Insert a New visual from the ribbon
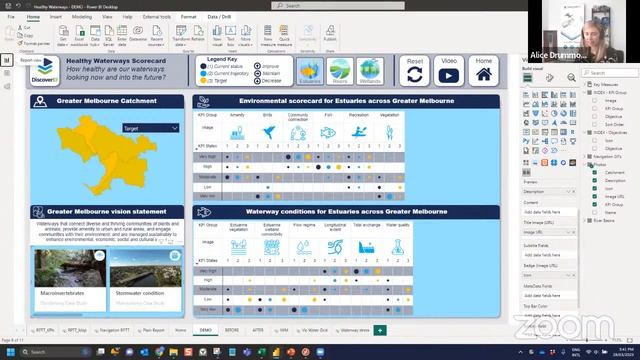640x360 pixels. click(x=217, y=36)
